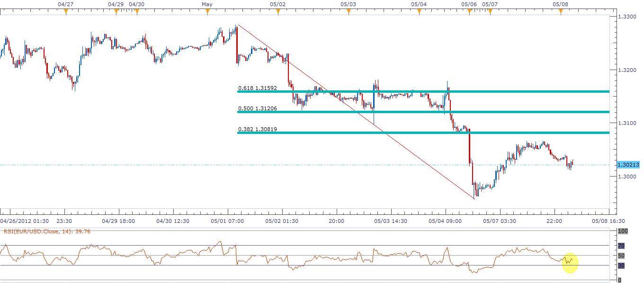Click the 1.3100 price axis value
This screenshot has height=283, width=644.
[x=626, y=123]
